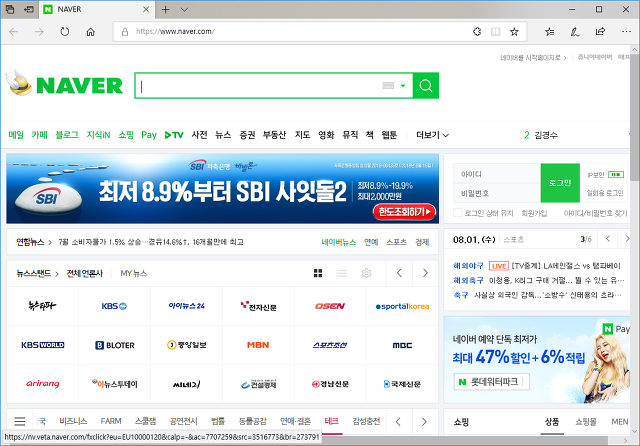640x446 pixels.
Task: Open the 블로그 menu link
Action: 67,135
